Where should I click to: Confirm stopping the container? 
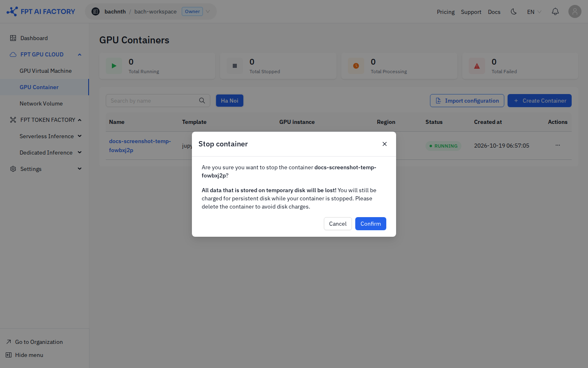[371, 224]
